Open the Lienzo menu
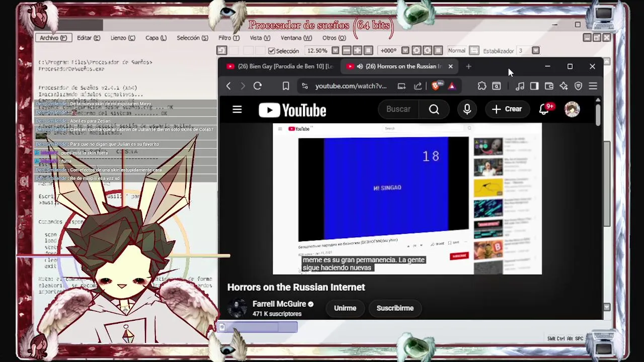Viewport: 644px width, 362px height. click(123, 38)
